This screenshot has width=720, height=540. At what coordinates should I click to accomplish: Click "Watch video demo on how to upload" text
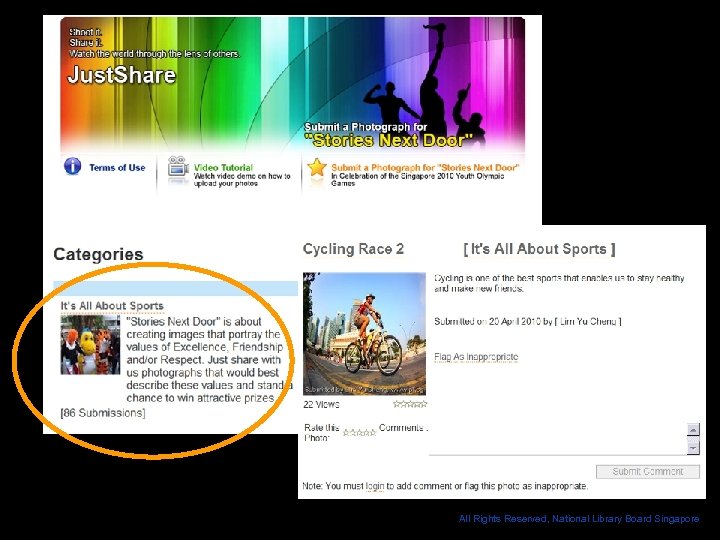tap(242, 180)
